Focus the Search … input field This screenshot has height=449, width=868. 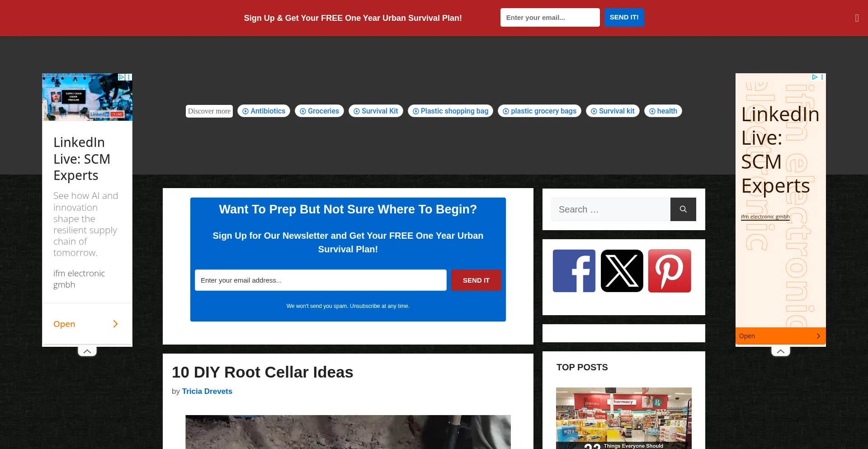611,209
